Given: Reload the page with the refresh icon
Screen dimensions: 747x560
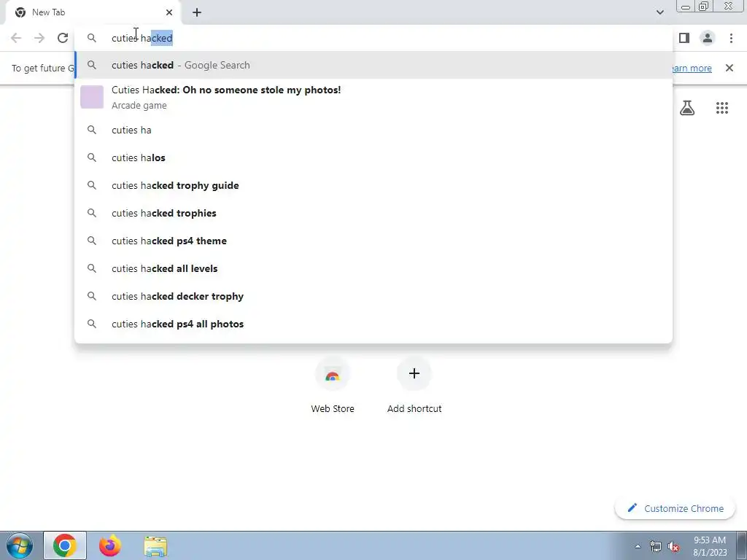Looking at the screenshot, I should pyautogui.click(x=63, y=38).
